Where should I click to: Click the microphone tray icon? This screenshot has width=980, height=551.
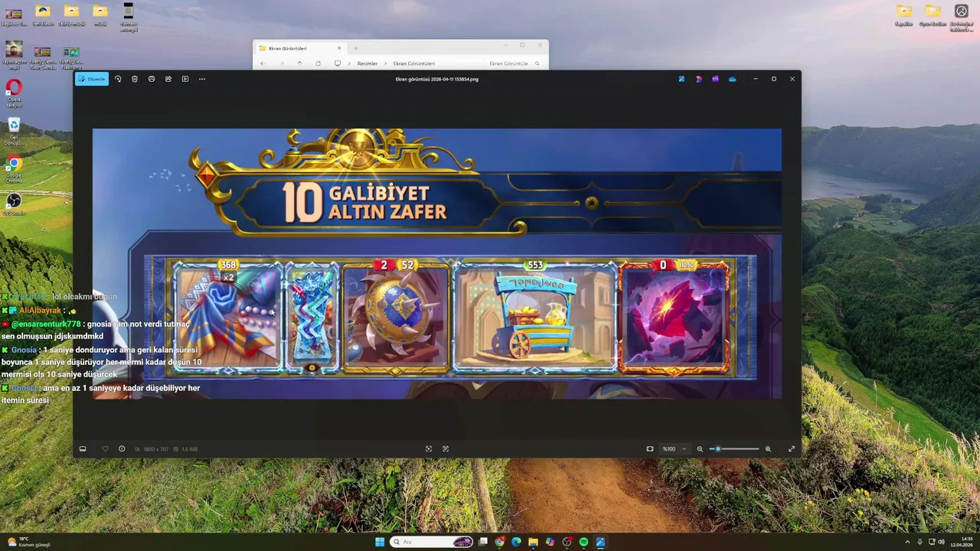(920, 542)
